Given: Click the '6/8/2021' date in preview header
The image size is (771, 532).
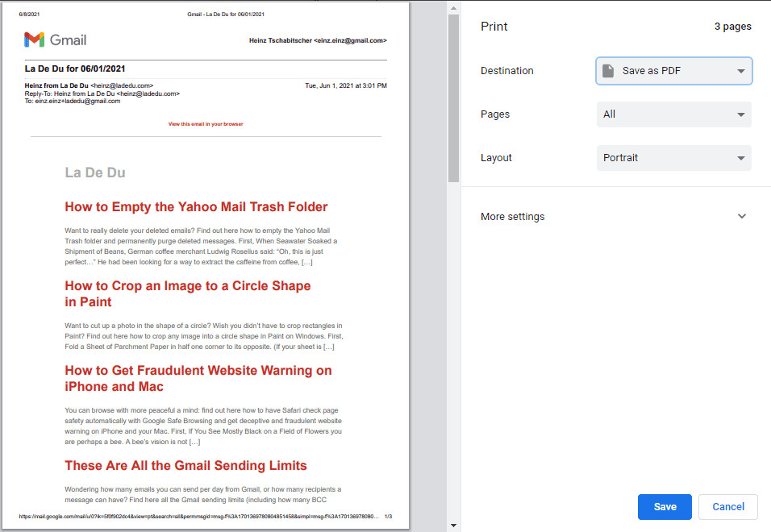Looking at the screenshot, I should coord(29,15).
